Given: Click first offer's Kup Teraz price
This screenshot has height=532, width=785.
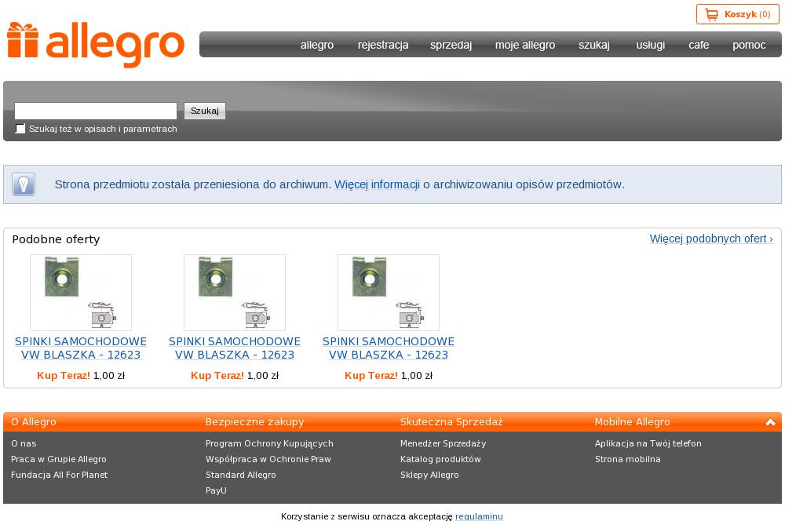Looking at the screenshot, I should tap(81, 375).
